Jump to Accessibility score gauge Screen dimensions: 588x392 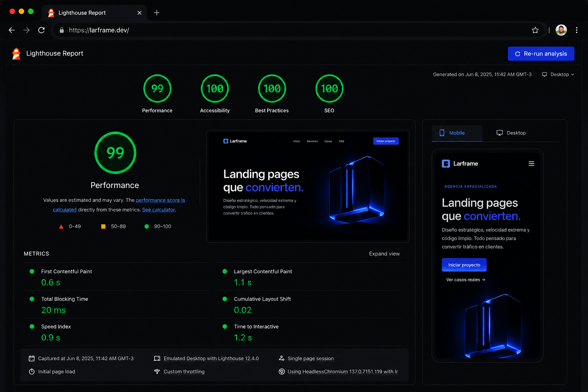tap(215, 89)
